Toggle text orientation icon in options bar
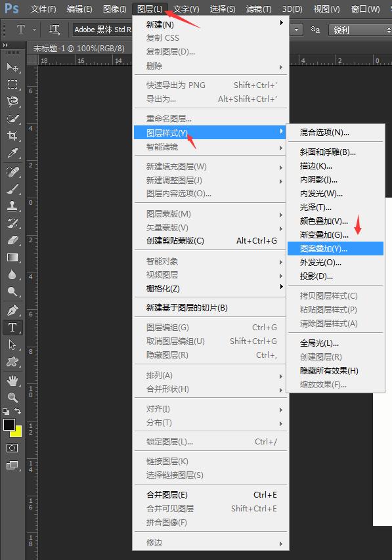The height and width of the screenshot is (560, 392). (54, 30)
